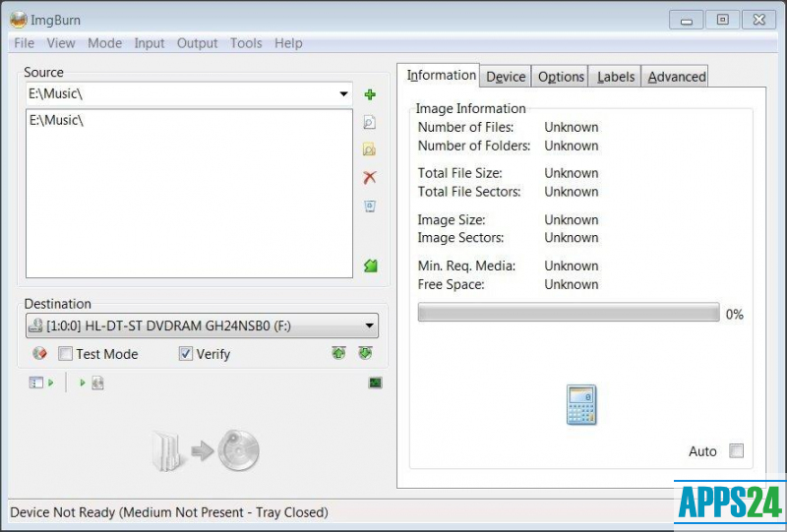Click the Free Space label

(x=451, y=284)
